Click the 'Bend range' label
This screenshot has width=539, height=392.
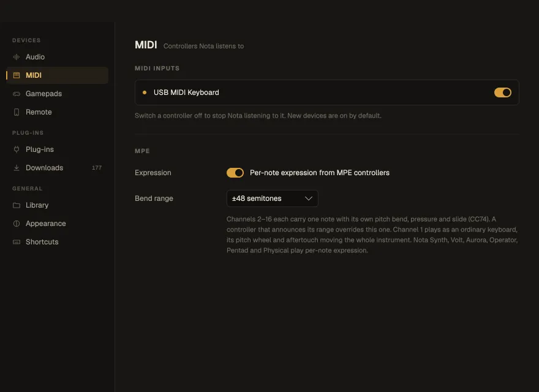click(x=154, y=198)
